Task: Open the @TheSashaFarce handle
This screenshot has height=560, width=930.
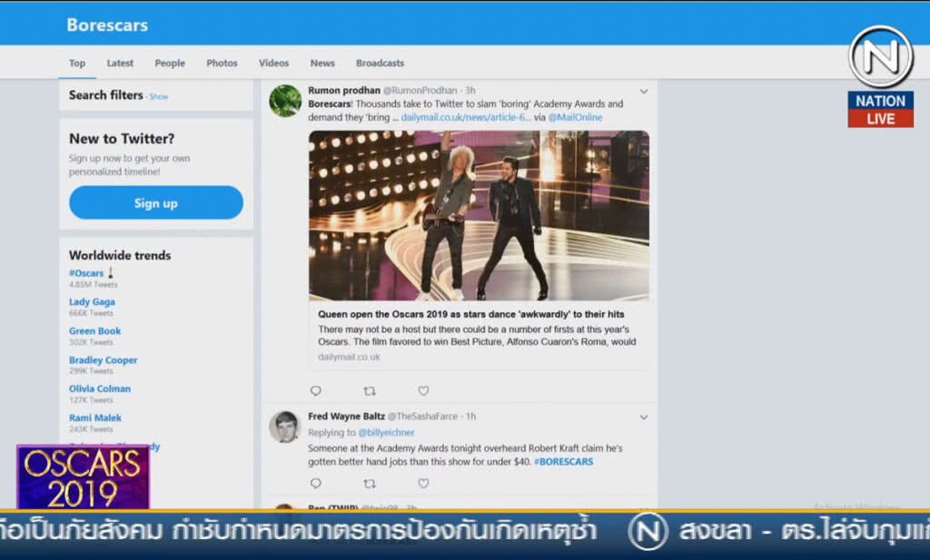Action: (x=422, y=417)
